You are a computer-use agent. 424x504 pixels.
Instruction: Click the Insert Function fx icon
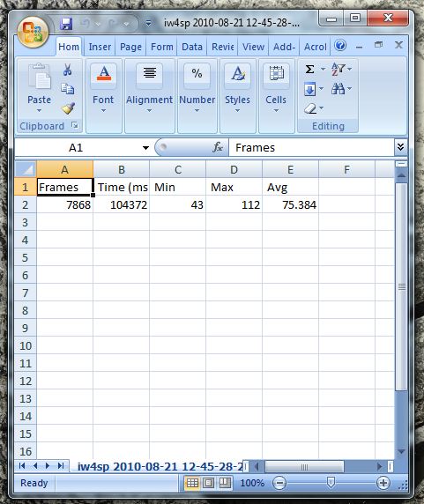218,147
